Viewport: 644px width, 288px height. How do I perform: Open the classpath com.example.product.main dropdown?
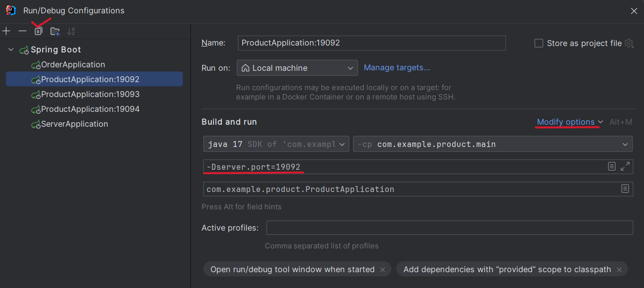[x=493, y=144]
